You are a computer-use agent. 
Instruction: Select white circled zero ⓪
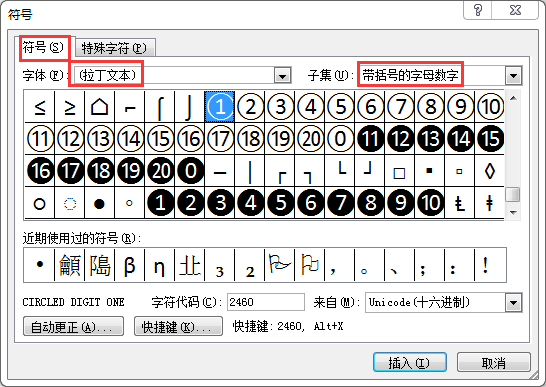click(340, 139)
